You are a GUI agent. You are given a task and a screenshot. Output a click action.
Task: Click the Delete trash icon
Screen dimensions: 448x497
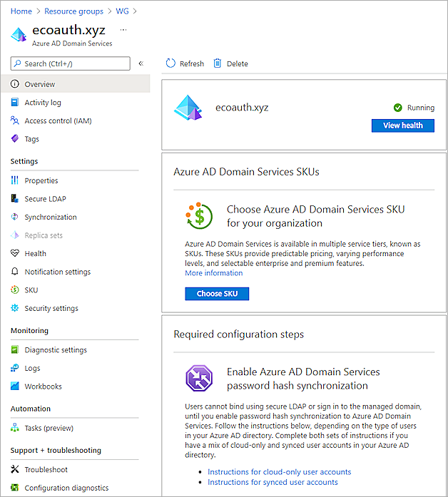click(218, 63)
